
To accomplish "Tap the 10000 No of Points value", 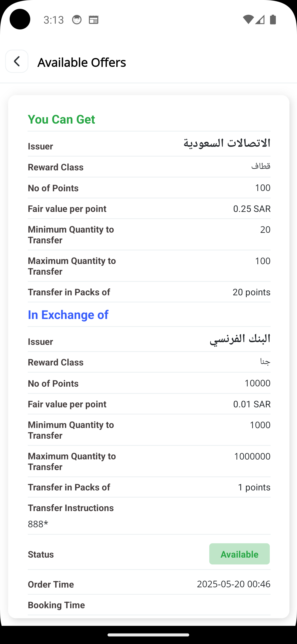I will pos(257,383).
